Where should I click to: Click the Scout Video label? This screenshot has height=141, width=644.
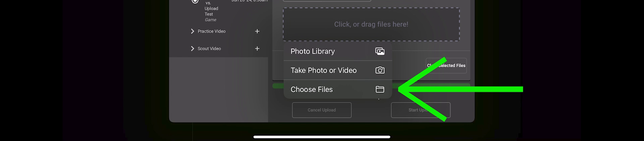click(x=209, y=49)
